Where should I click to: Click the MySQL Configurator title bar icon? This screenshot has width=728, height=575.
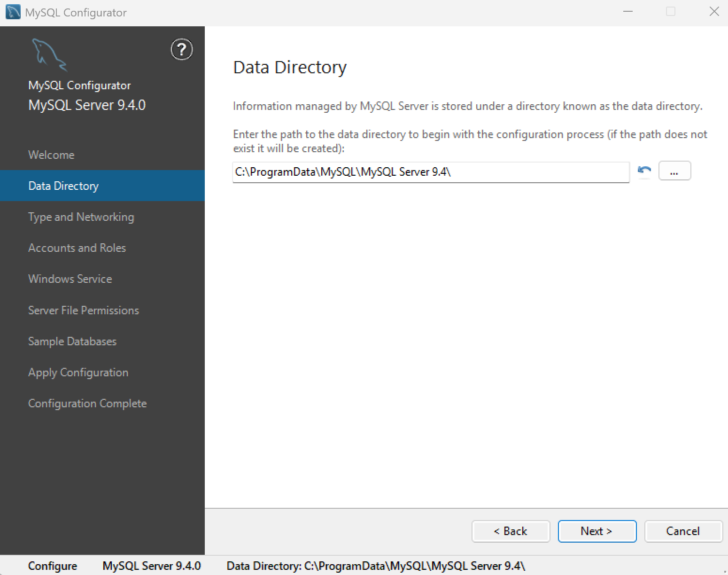13,12
